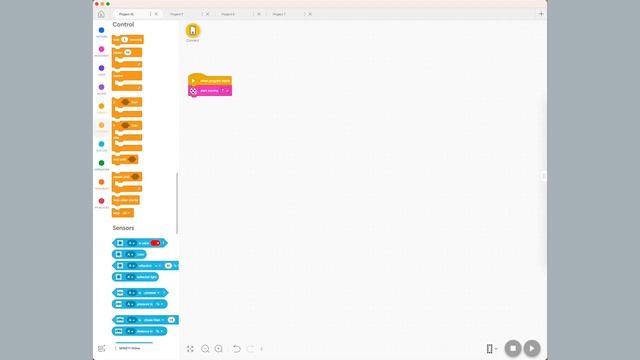Image resolution: width=640 pixels, height=360 pixels.
Task: Open the hub program slot selector
Action: [x=491, y=349]
